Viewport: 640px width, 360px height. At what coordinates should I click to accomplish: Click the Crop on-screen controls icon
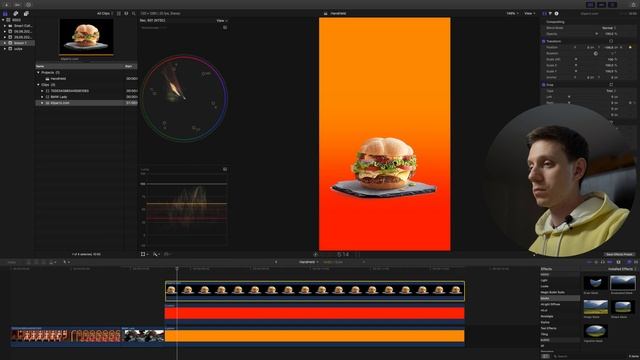[611, 84]
